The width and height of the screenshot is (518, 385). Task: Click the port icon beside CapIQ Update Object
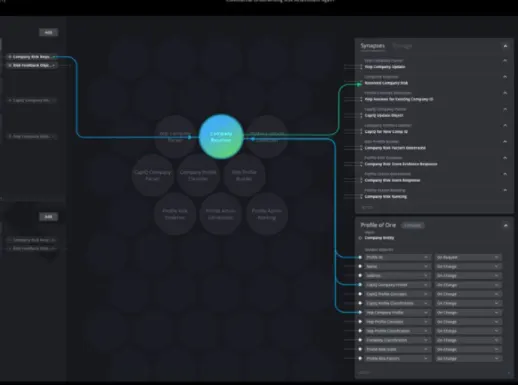click(361, 115)
